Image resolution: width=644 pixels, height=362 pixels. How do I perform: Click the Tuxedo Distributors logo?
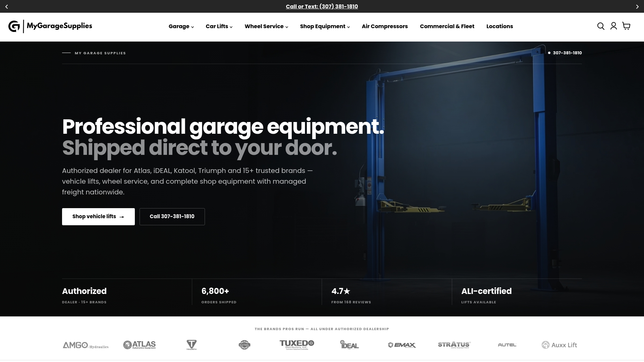297,345
